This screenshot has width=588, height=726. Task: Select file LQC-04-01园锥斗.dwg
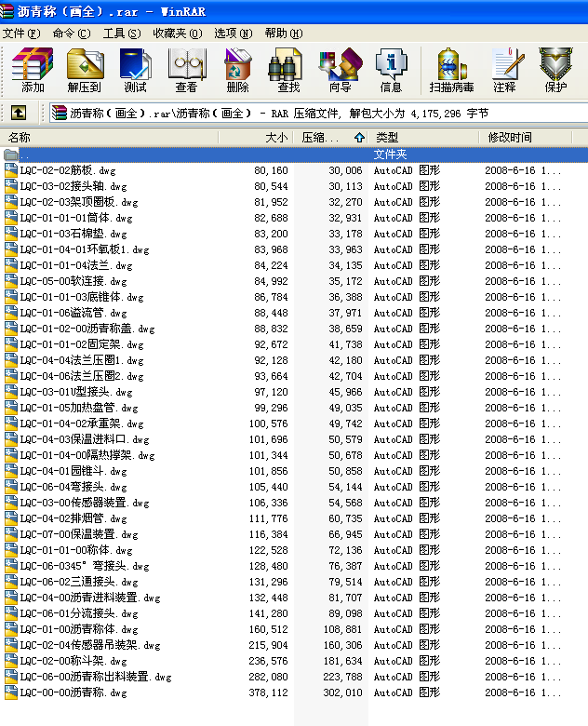(73, 471)
